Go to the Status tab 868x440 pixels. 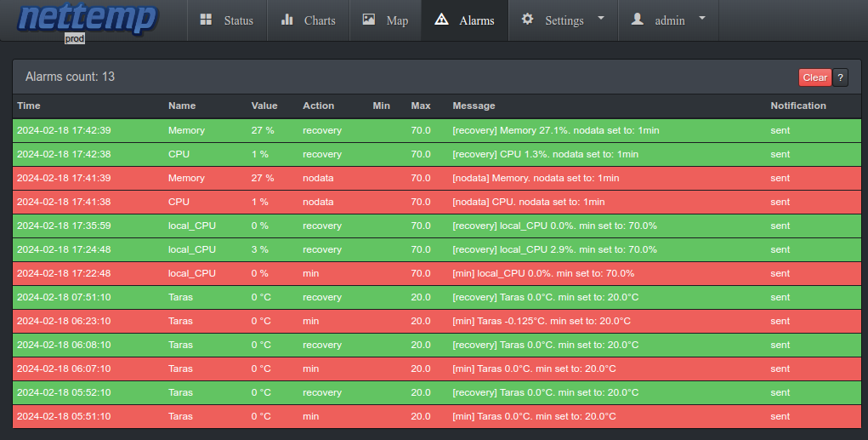227,20
